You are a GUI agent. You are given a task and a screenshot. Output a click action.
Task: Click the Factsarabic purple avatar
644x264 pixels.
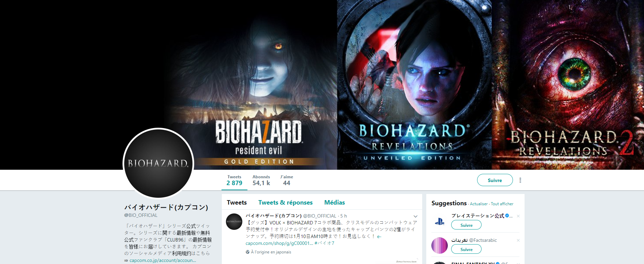click(440, 246)
